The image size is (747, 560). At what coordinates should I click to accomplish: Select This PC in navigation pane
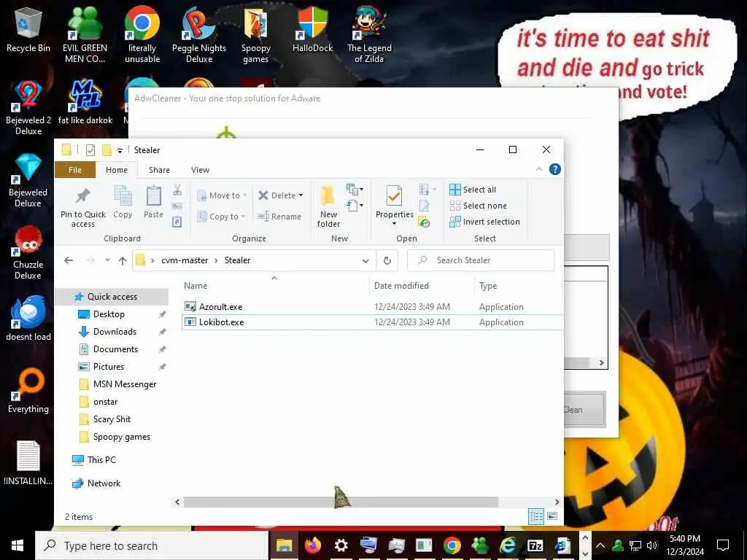tap(101, 460)
